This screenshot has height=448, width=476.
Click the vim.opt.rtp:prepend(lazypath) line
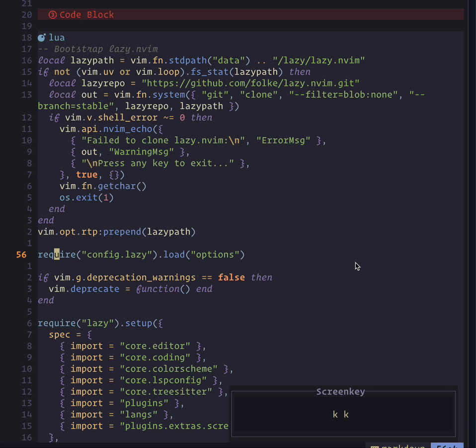pyautogui.click(x=116, y=231)
